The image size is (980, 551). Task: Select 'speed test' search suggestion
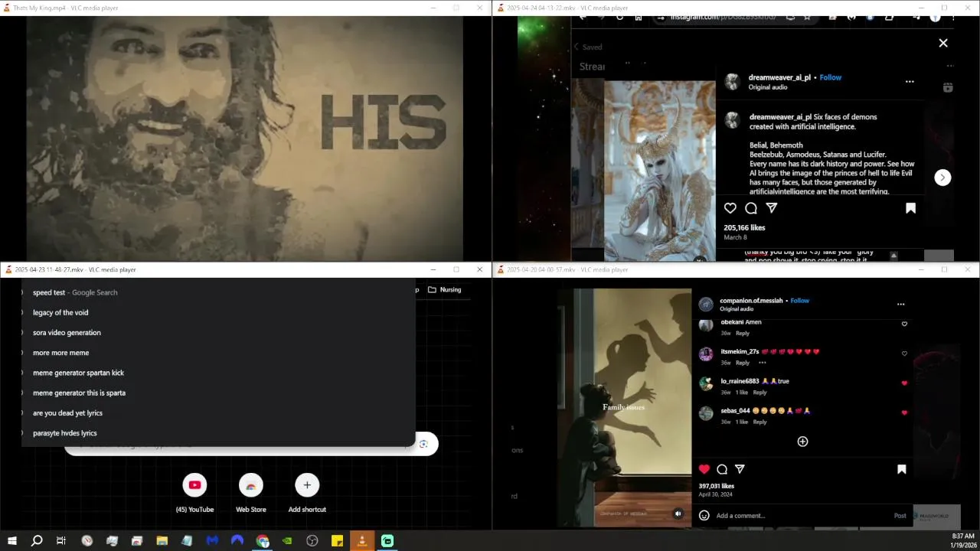(x=218, y=292)
